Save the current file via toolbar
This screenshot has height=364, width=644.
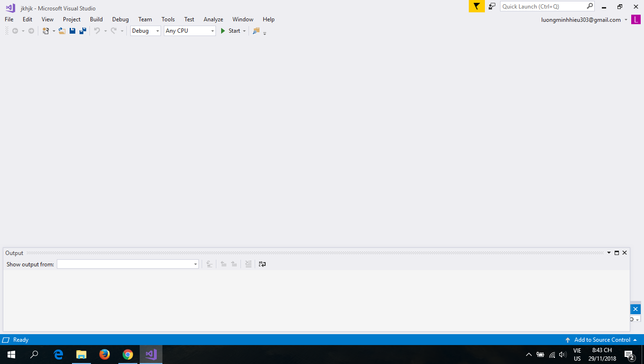pos(72,31)
